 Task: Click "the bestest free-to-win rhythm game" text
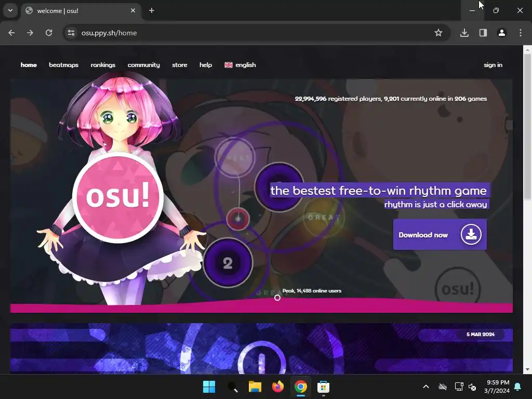click(x=379, y=191)
